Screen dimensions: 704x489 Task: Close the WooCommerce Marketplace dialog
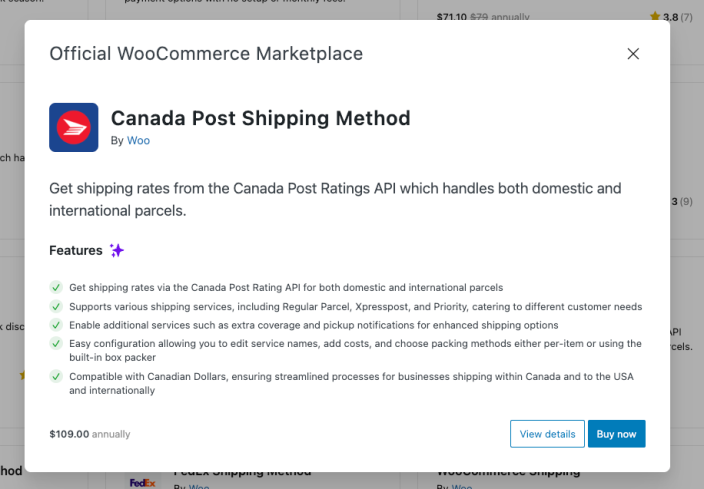pyautogui.click(x=633, y=54)
